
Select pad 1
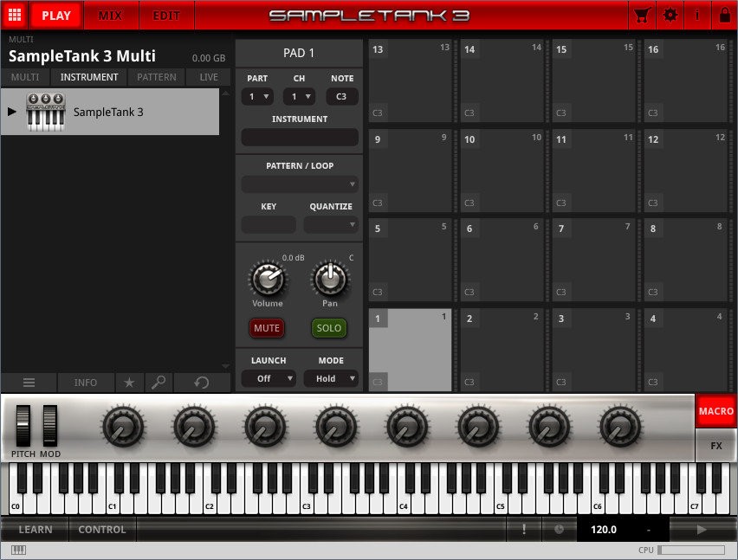click(410, 350)
